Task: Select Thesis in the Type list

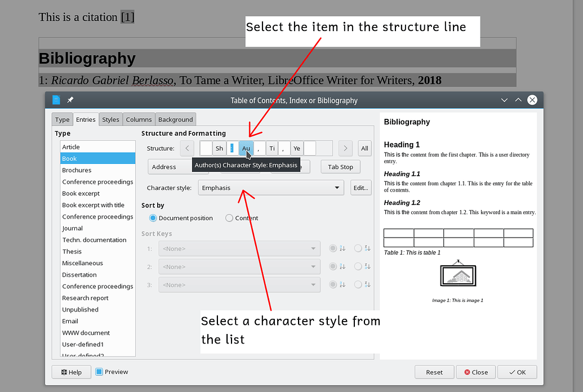Action: coord(72,251)
